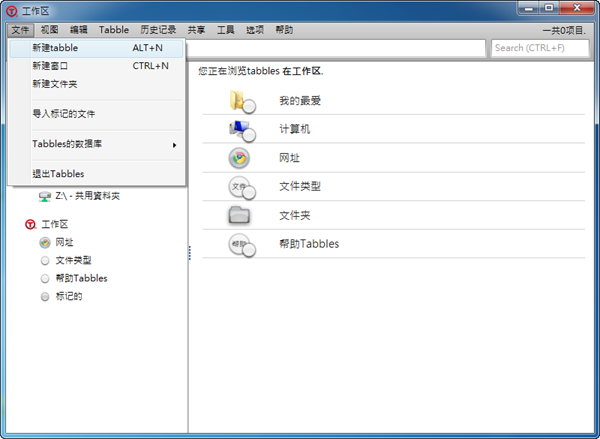
Task: Open the 帮助 menu
Action: coord(284,30)
